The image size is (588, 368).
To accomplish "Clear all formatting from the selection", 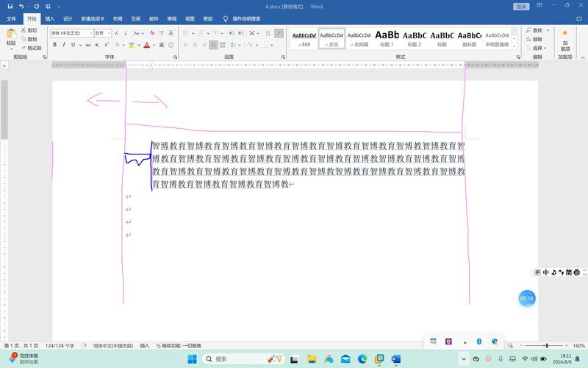I will click(x=152, y=33).
